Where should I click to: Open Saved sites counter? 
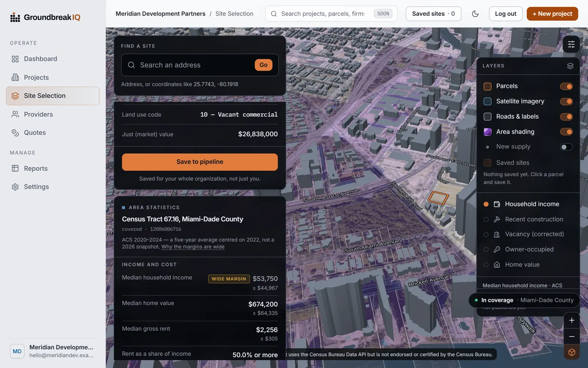434,14
